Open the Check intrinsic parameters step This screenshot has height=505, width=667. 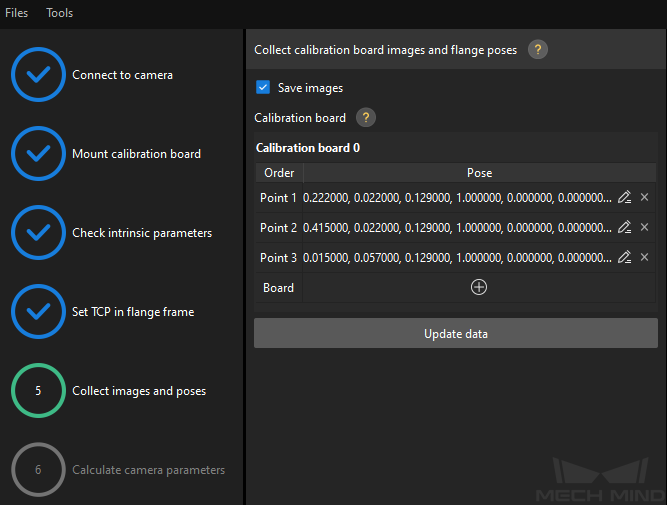pos(112,232)
